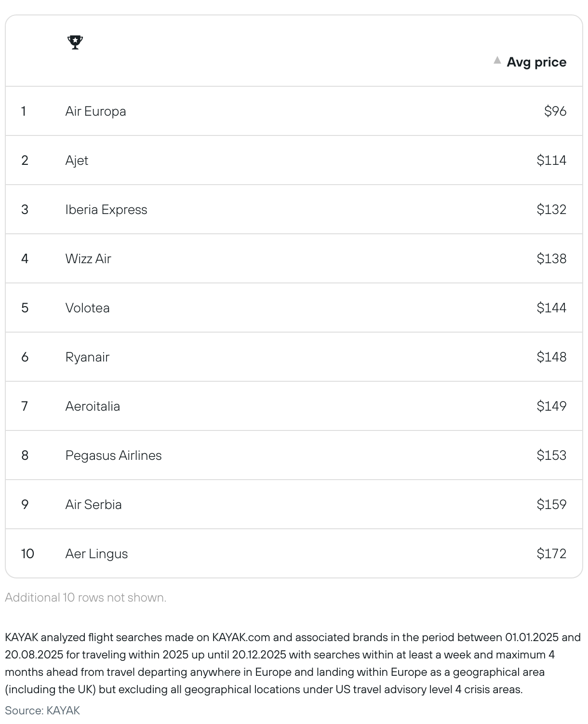The height and width of the screenshot is (724, 588).
Task: Click the sort arrow beside Avg price
Action: 497,61
